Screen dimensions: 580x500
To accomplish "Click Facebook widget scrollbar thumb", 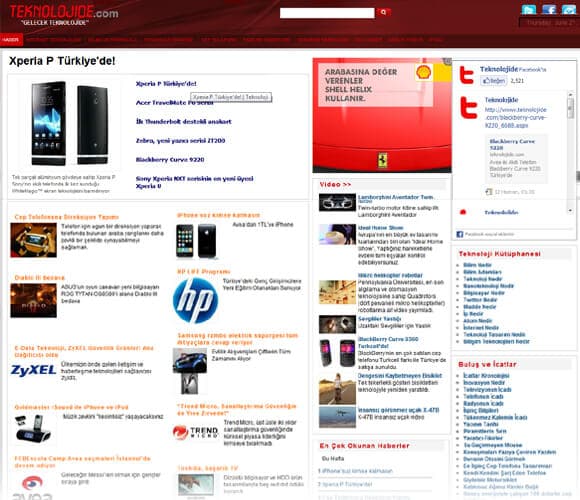I will point(570,109).
